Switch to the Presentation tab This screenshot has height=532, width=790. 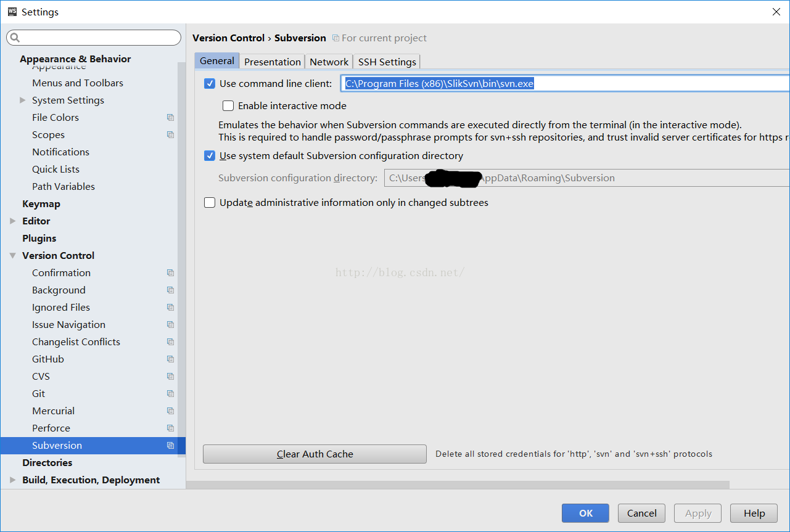272,62
